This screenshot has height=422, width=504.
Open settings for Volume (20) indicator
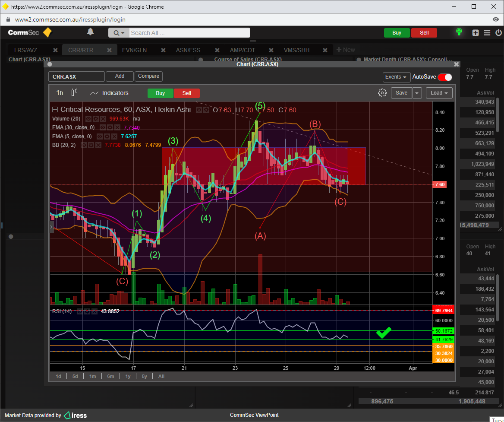point(95,119)
